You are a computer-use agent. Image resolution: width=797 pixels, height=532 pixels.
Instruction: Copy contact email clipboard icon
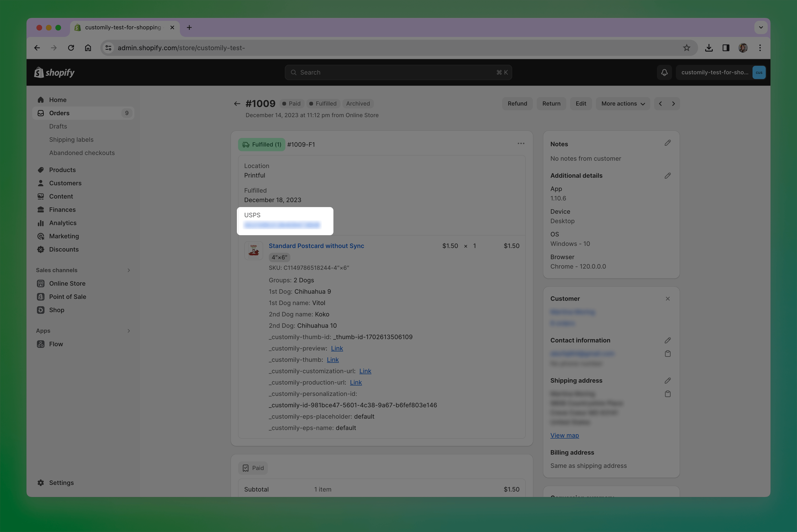[x=667, y=354]
